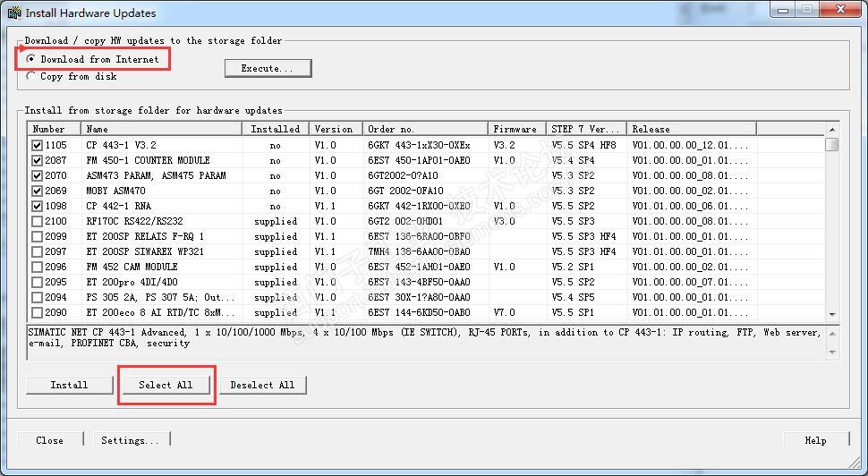Check update 2094 PS 305 2A
The image size is (868, 476).
pyautogui.click(x=37, y=297)
